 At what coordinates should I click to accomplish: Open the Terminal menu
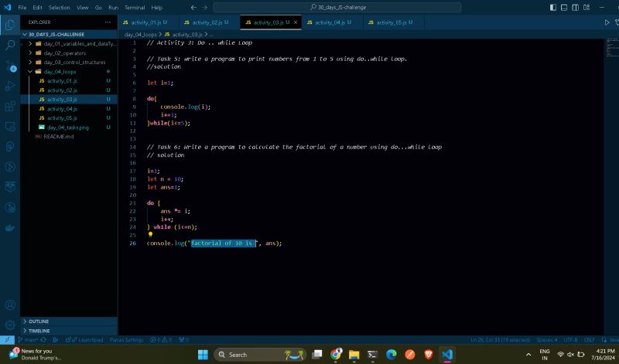click(135, 8)
